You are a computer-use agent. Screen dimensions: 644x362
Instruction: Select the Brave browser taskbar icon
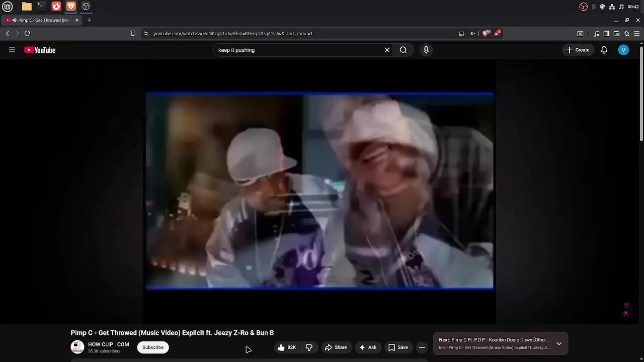coord(71,7)
